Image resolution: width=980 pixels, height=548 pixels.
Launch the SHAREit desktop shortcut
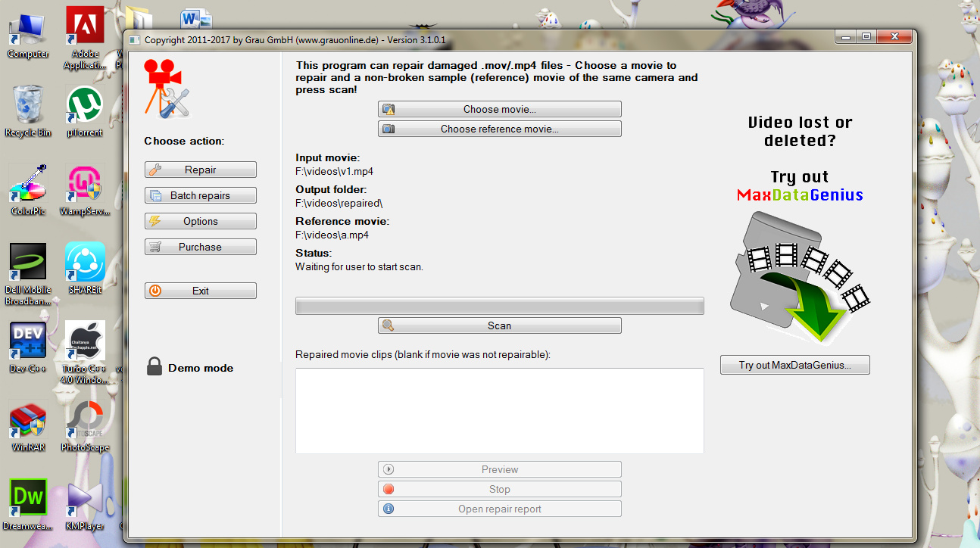point(85,263)
